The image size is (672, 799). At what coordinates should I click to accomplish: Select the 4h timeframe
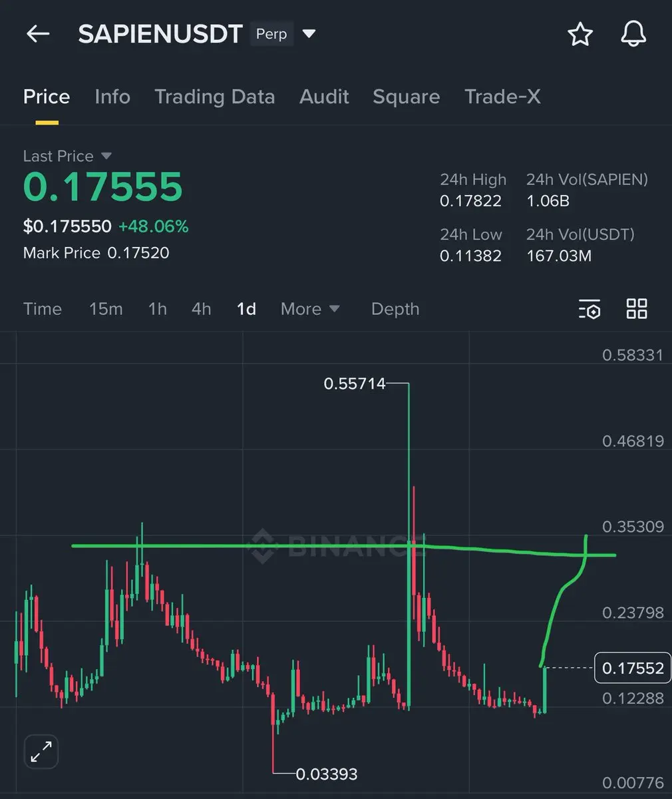[x=202, y=309]
